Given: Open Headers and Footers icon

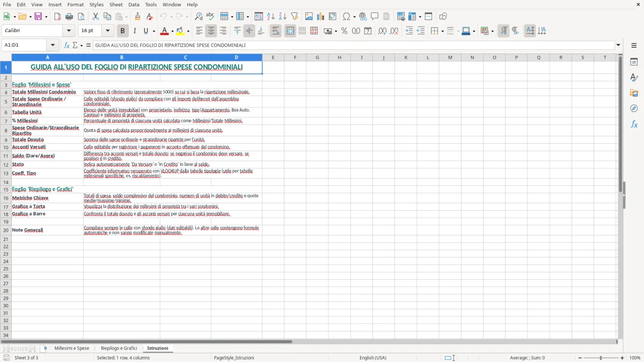Looking at the screenshot, I should click(386, 17).
